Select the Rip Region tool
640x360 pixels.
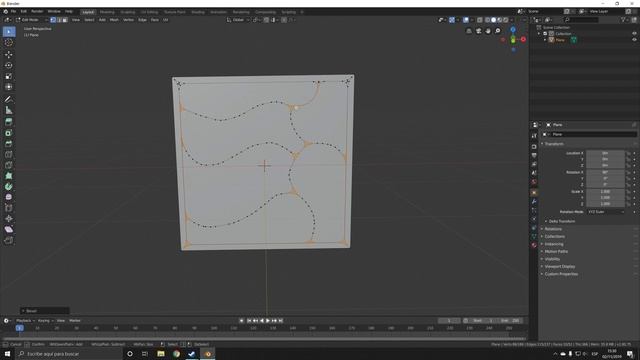(x=9, y=240)
